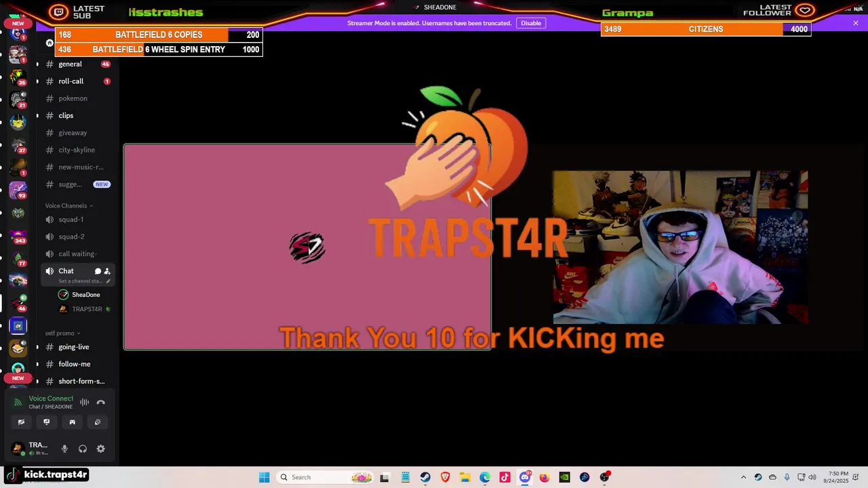
Task: Open the new-music-r... channel
Action: point(77,167)
